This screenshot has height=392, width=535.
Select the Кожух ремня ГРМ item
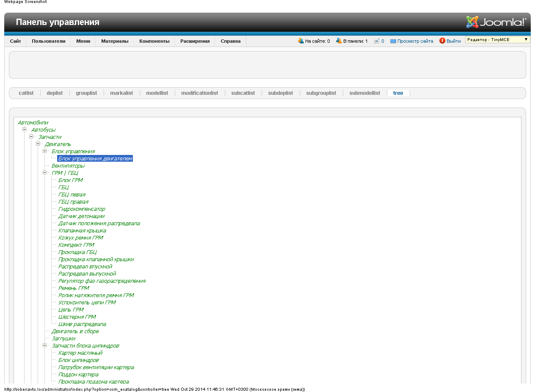(80, 237)
